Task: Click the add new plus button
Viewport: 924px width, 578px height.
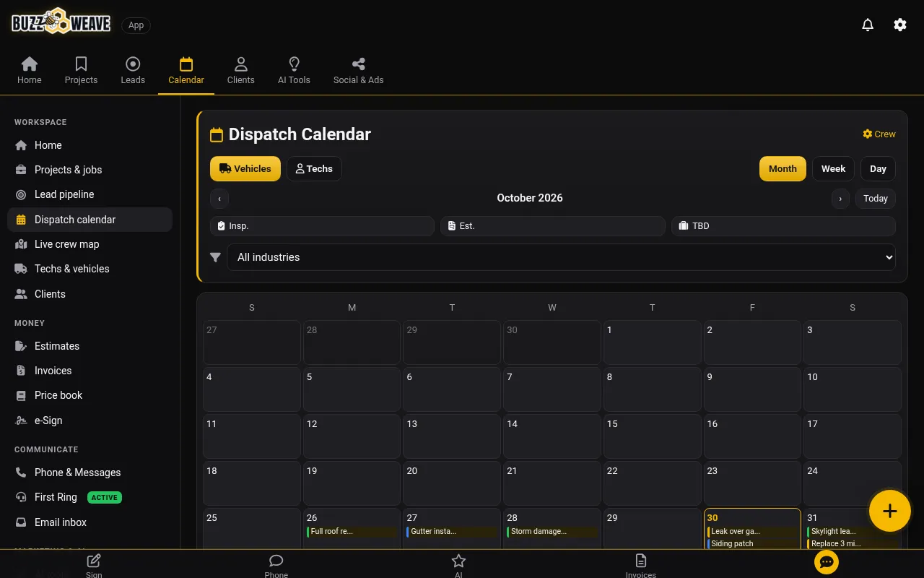Action: (890, 511)
